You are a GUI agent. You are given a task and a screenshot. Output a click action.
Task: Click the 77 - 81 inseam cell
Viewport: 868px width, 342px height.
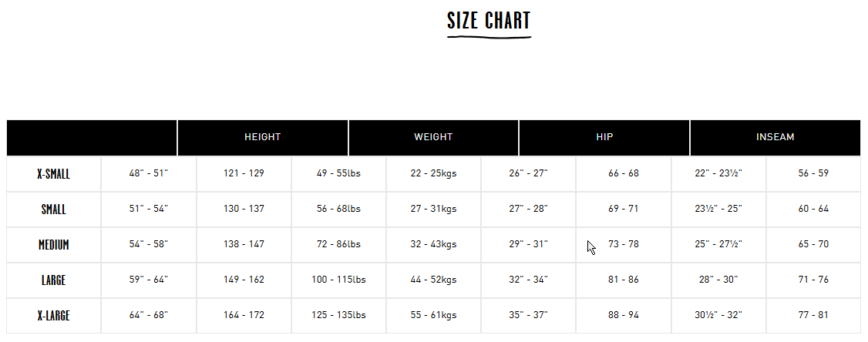pos(814,315)
